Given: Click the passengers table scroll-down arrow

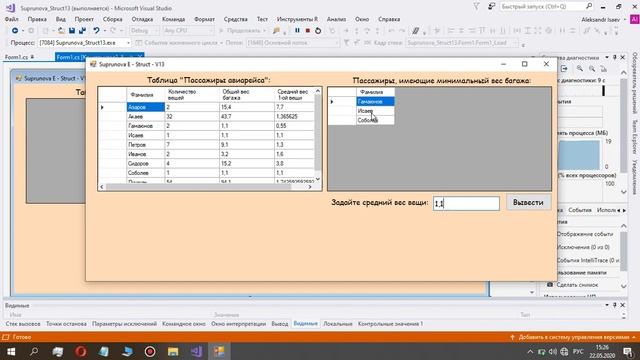Looking at the screenshot, I should 318,179.
